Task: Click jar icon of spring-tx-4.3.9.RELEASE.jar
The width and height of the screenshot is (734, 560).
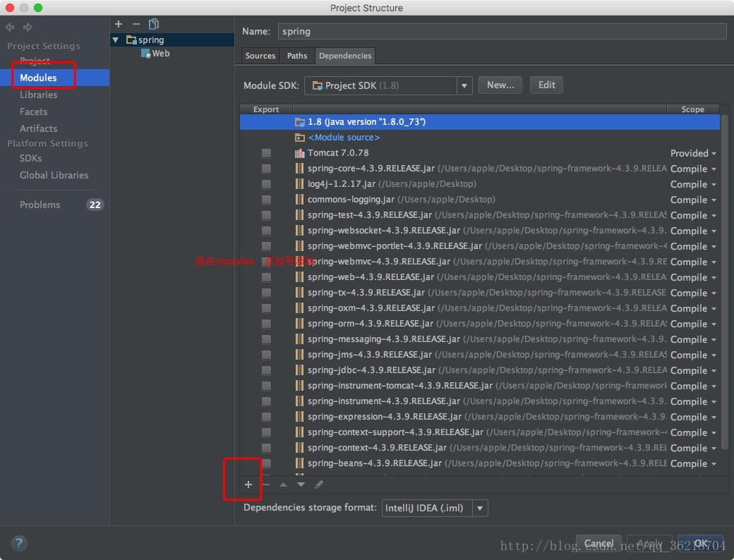Action: click(299, 293)
